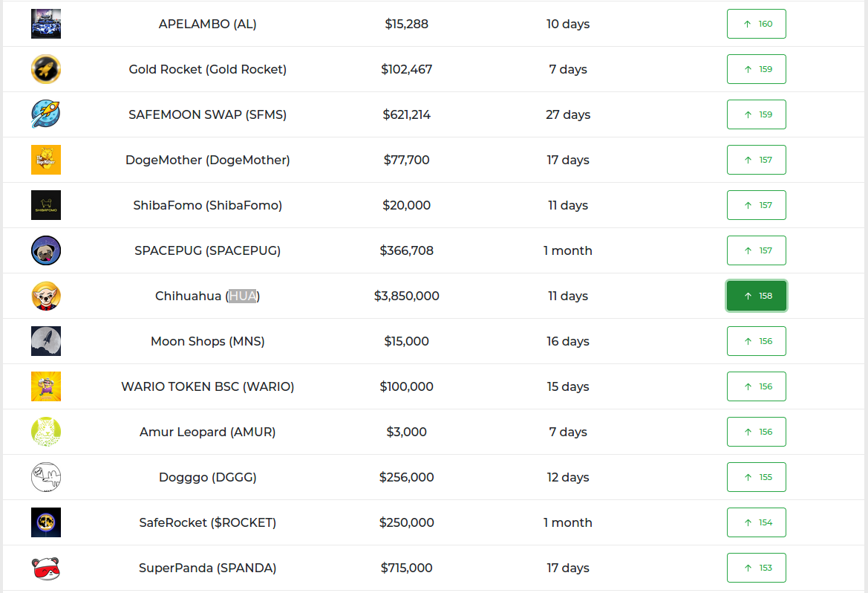The height and width of the screenshot is (593, 868).
Task: Open APELAMBO (AL) coin name
Action: click(208, 24)
